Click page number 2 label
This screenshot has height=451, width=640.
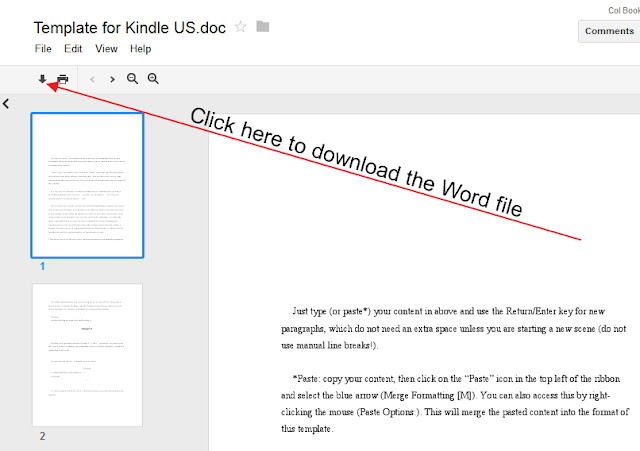[42, 436]
